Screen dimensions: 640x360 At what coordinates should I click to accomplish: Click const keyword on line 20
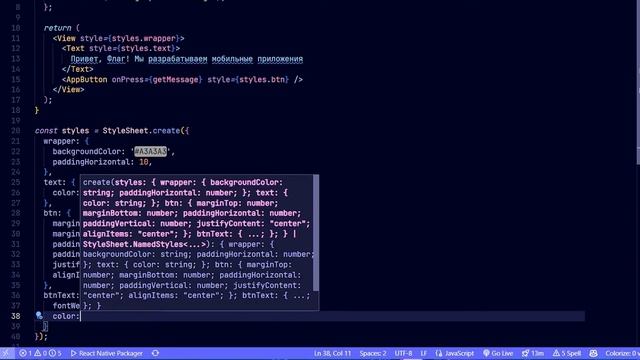tap(46, 131)
